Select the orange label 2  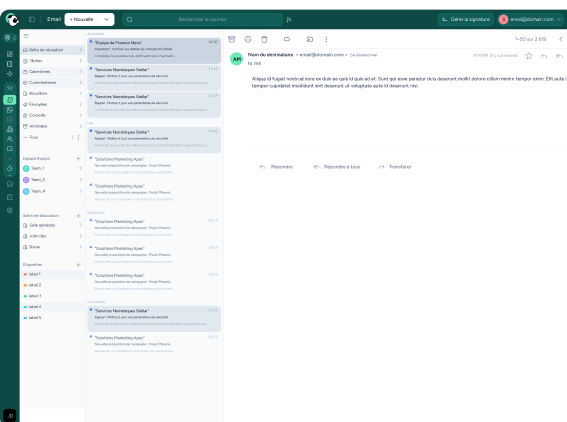52,285
